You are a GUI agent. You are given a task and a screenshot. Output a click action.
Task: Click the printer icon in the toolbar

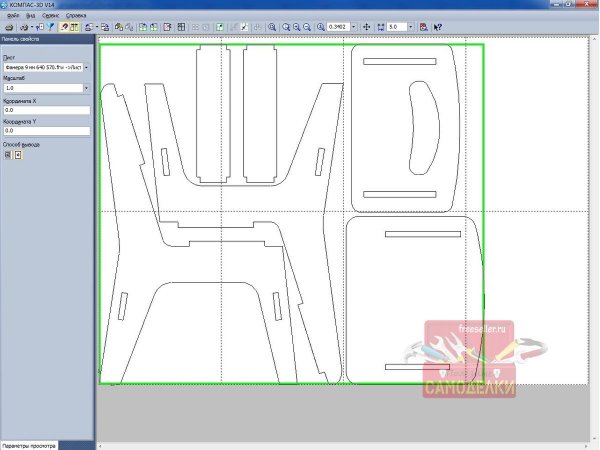tap(9, 27)
